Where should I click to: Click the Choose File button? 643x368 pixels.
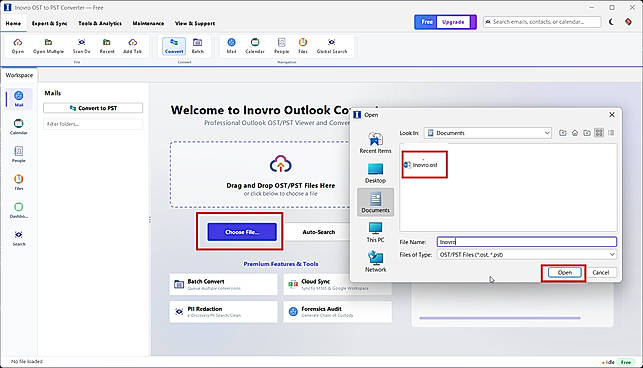(x=242, y=232)
